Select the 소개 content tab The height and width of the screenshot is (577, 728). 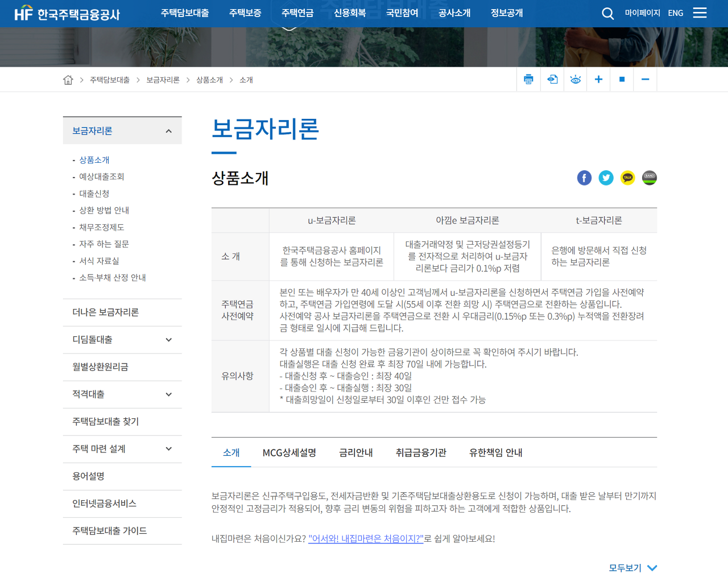[x=231, y=452]
